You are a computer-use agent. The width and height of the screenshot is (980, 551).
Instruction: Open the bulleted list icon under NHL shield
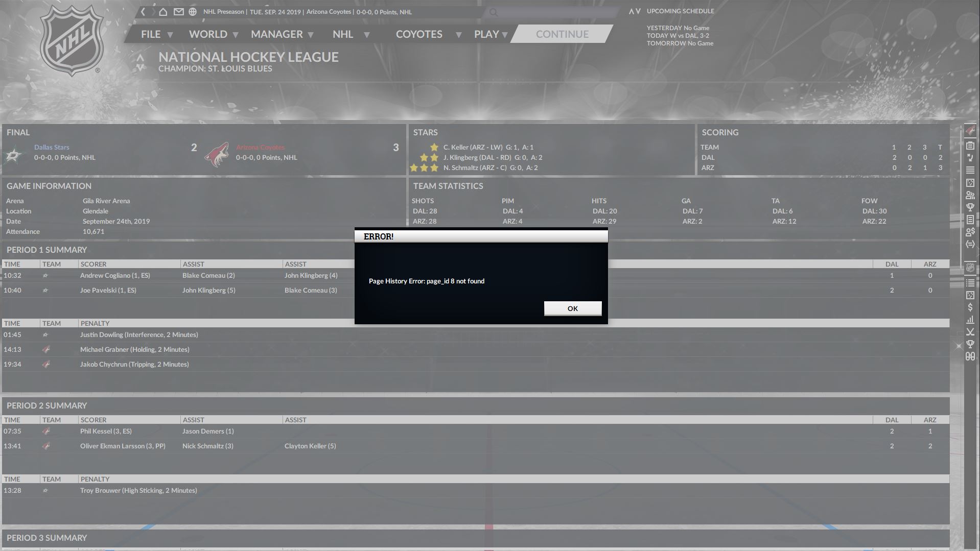click(x=970, y=282)
